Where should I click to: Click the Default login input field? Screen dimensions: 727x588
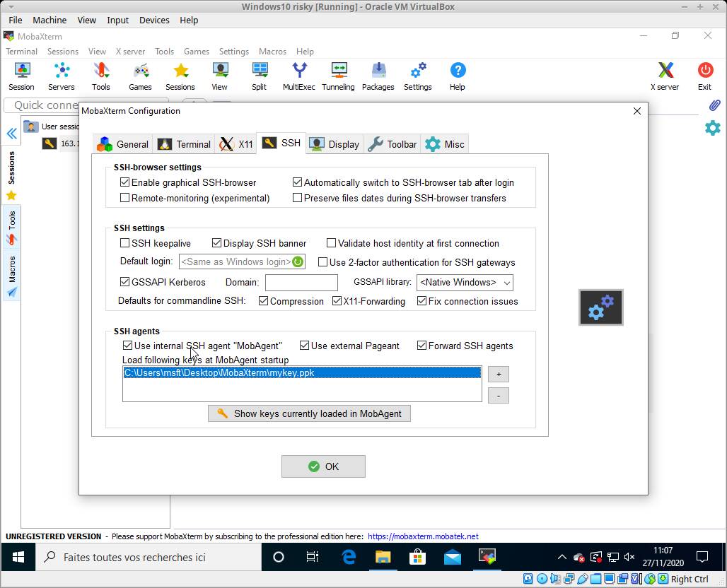(242, 261)
